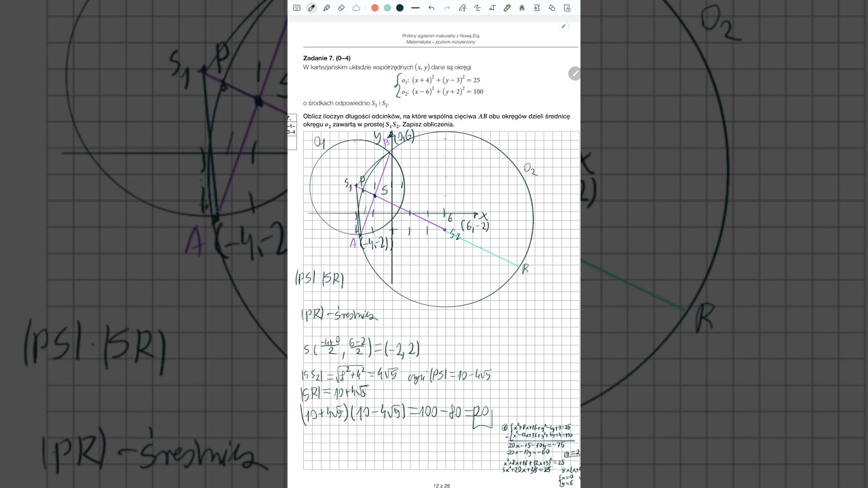Screen dimensions: 868x488
Task: Click the subheader 'Matematyka – poziom rozszerzony'
Action: pos(441,42)
